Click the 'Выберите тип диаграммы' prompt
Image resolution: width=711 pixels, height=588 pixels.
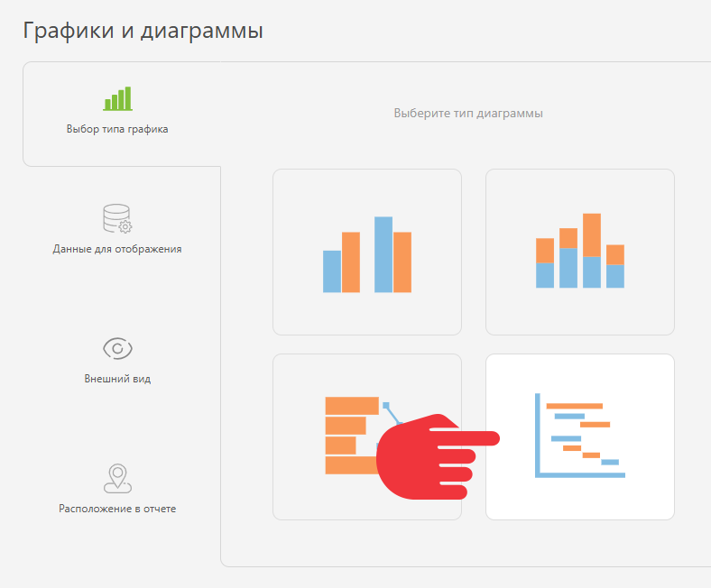468,113
